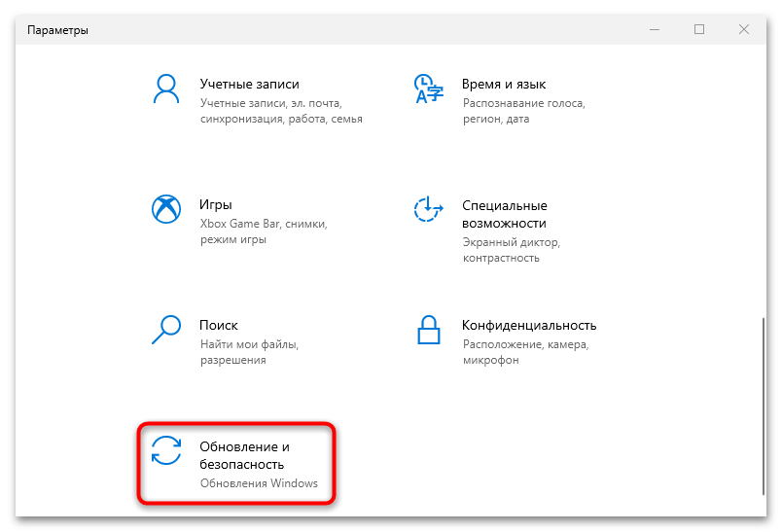Click the vertical scrollbar thumb

point(764,407)
